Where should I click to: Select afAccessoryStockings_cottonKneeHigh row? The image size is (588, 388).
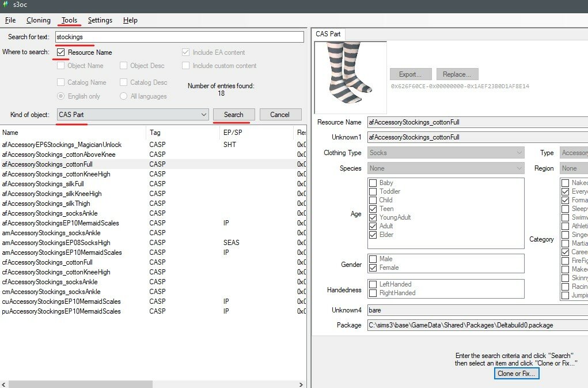click(x=153, y=174)
